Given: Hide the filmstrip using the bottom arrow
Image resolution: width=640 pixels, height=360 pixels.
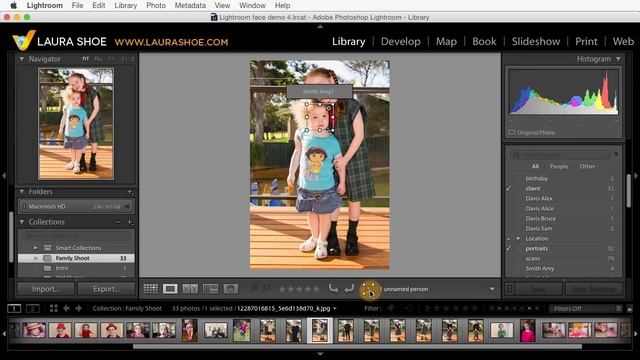Looking at the screenshot, I should pos(320,354).
